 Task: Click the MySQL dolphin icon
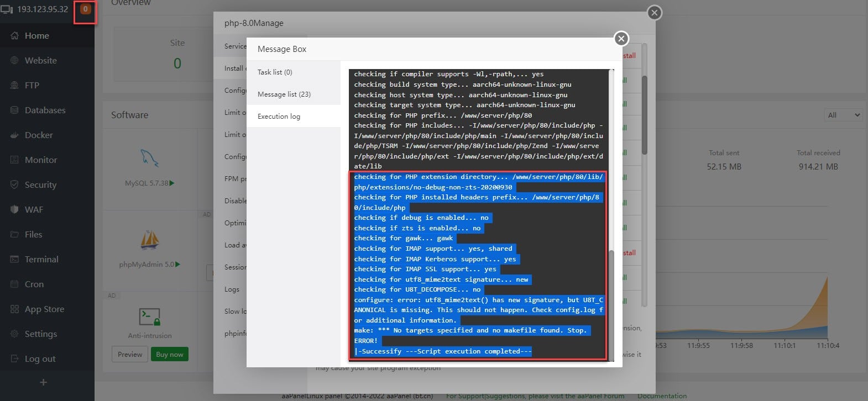coord(149,158)
